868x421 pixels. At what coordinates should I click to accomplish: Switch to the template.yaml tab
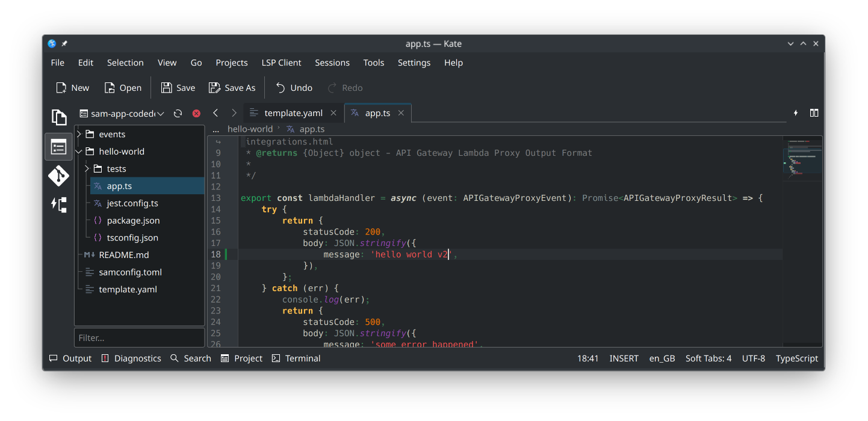point(294,113)
